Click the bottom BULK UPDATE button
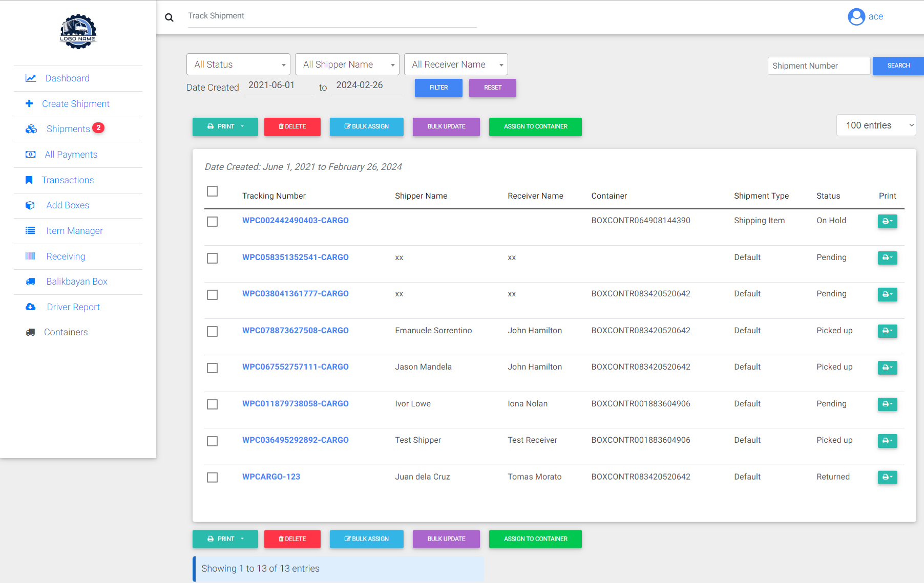 [x=446, y=539]
